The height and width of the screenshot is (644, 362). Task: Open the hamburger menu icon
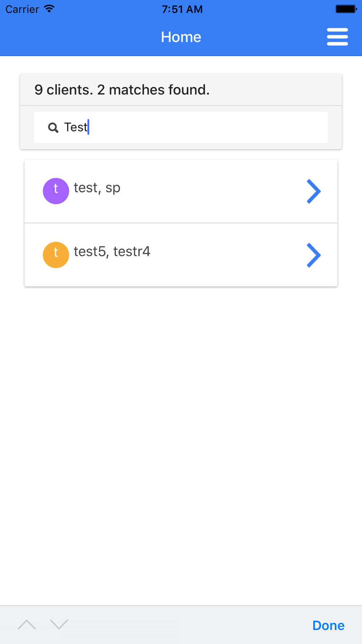point(337,37)
